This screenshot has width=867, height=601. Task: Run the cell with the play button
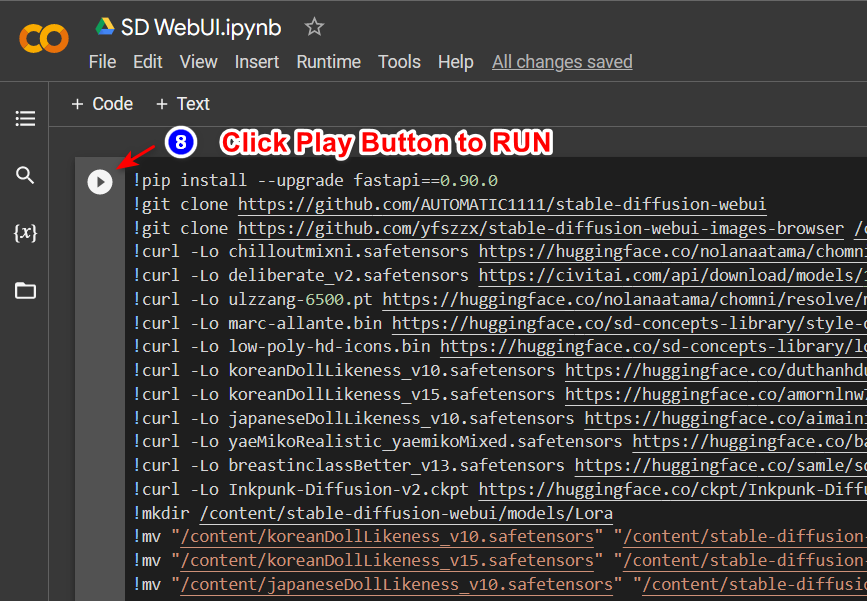(100, 182)
